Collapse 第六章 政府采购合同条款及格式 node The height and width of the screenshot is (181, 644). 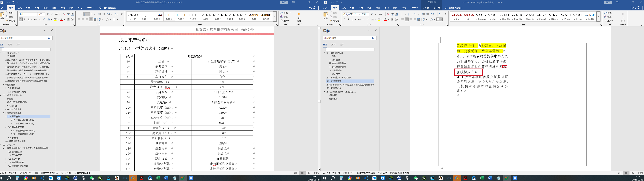pos(325,92)
